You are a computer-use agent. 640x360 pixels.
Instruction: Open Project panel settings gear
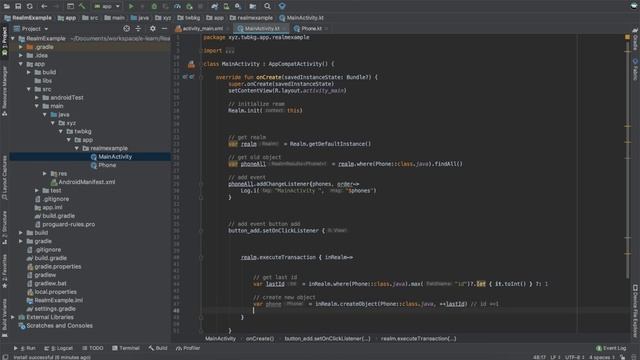coord(153,29)
